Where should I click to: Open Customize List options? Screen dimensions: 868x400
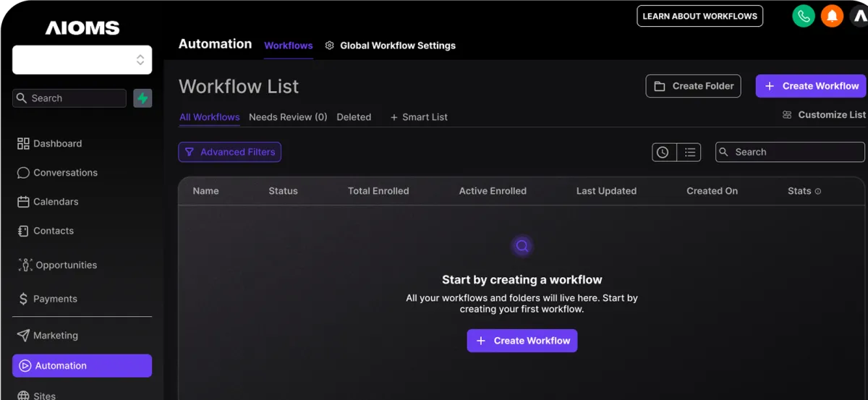pos(824,115)
